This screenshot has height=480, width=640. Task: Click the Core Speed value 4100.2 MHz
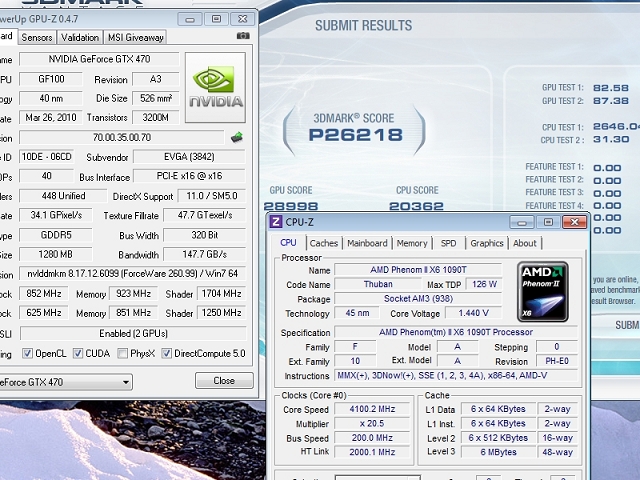point(372,409)
